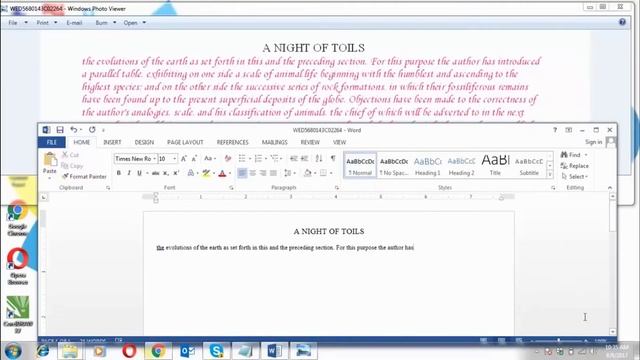The image size is (640, 360).
Task: Apply the Title style
Action: 495,165
